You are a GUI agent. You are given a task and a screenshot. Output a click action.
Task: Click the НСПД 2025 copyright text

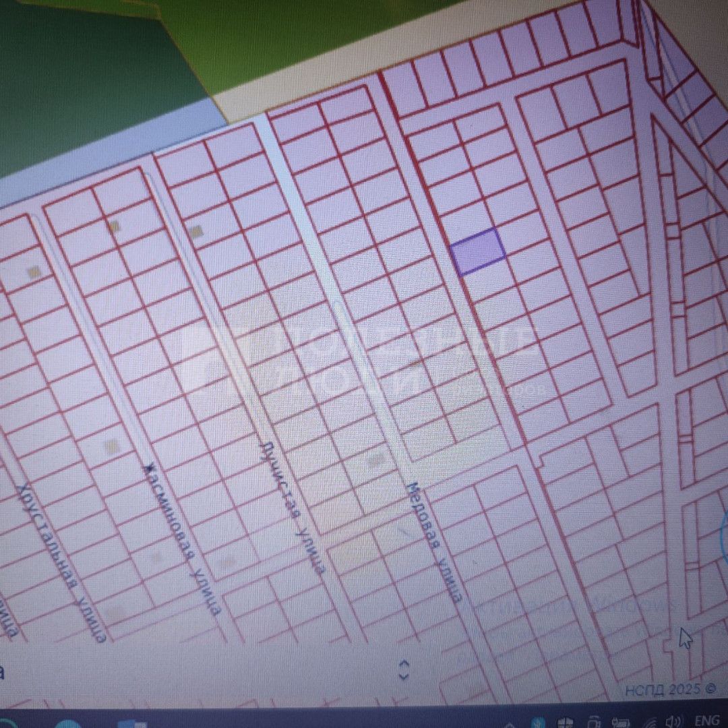[671, 689]
